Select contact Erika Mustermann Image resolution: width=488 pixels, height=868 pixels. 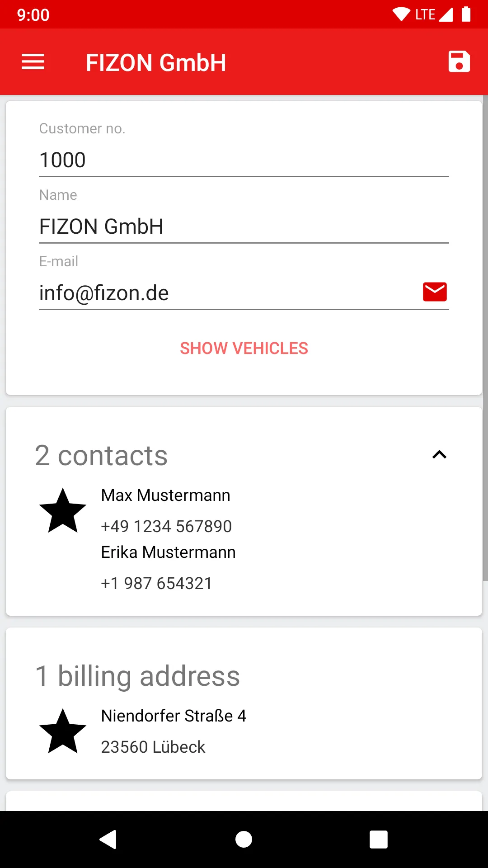pos(169,552)
